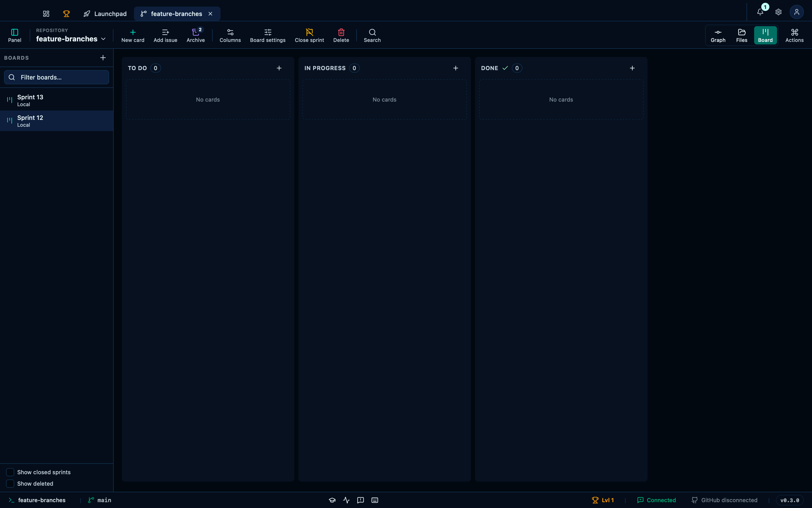Switch to the Launchpad tab
This screenshot has height=508, width=812.
coord(105,14)
